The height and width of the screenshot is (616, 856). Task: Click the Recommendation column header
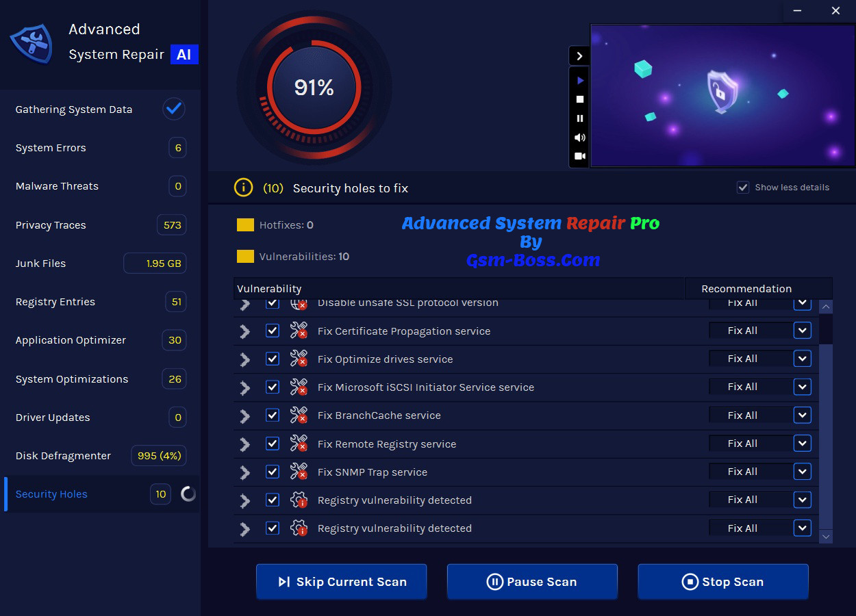tap(759, 288)
